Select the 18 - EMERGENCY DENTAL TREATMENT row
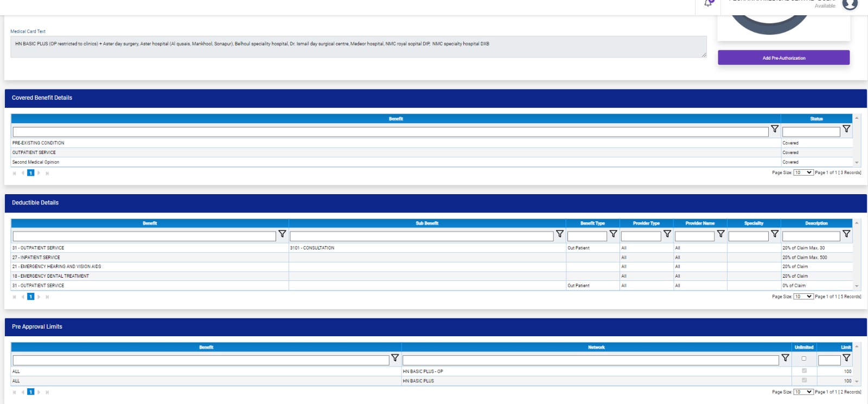Viewport: 868px width, 404px height. [432, 276]
